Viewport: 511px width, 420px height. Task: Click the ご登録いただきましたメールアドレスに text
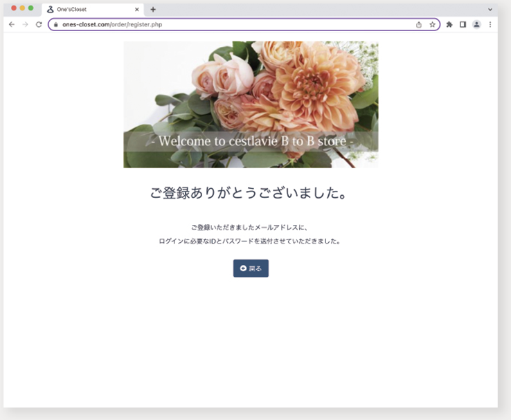pyautogui.click(x=250, y=227)
